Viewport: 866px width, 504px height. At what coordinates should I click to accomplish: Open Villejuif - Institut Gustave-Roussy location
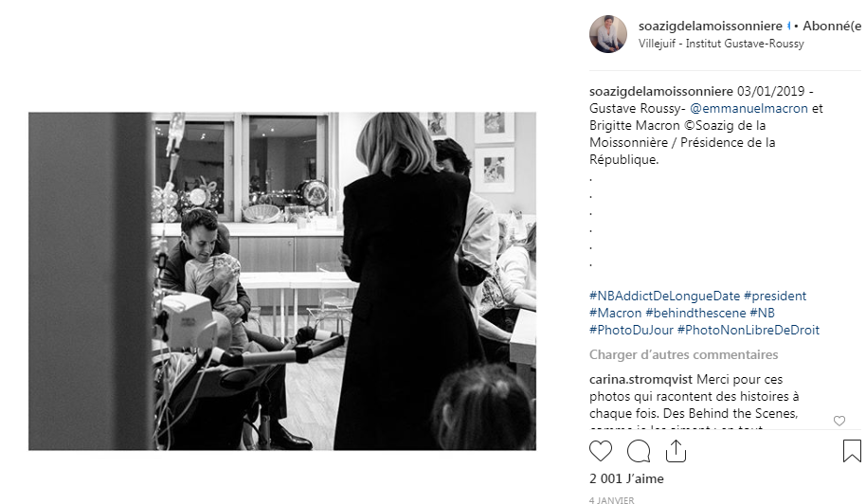pyautogui.click(x=721, y=44)
